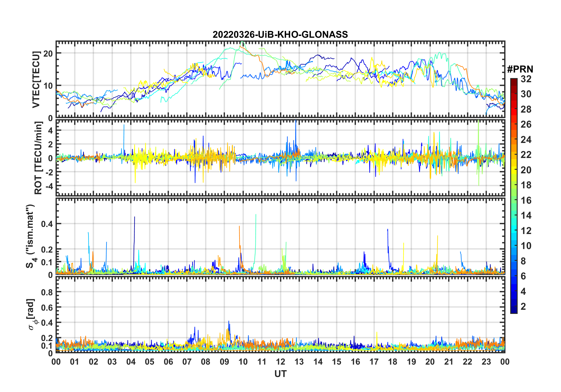Click the UT axis hour label 05
The width and height of the screenshot is (561, 392).
click(x=150, y=362)
